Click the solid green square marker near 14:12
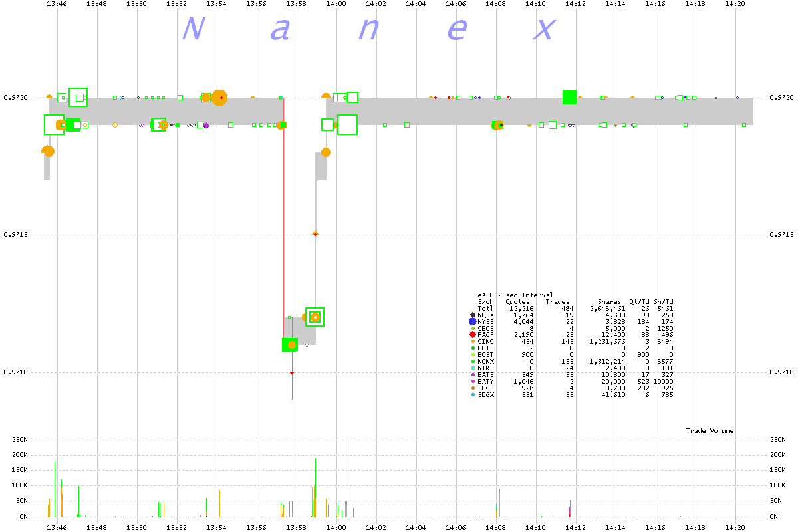 pyautogui.click(x=569, y=97)
